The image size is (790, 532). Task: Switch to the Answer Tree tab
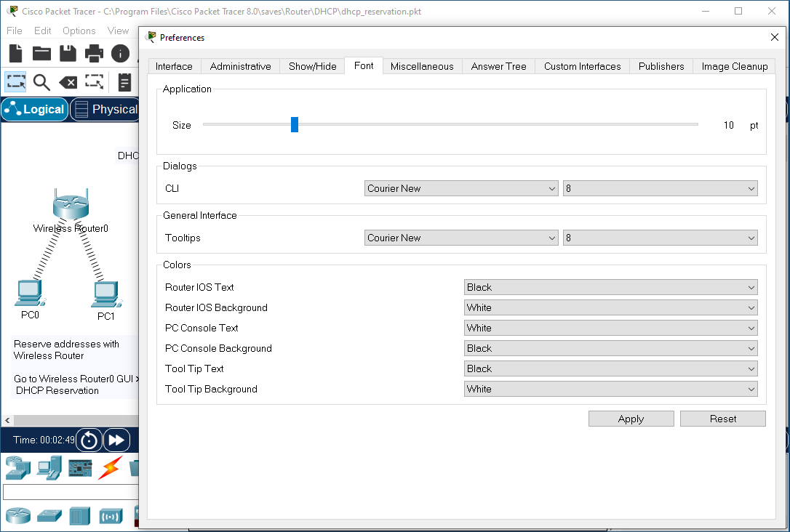[x=499, y=66]
